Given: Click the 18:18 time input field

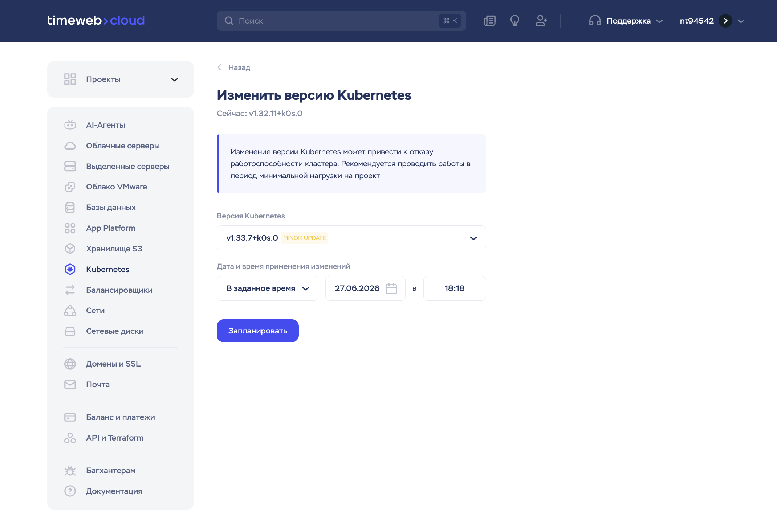Looking at the screenshot, I should pyautogui.click(x=454, y=288).
